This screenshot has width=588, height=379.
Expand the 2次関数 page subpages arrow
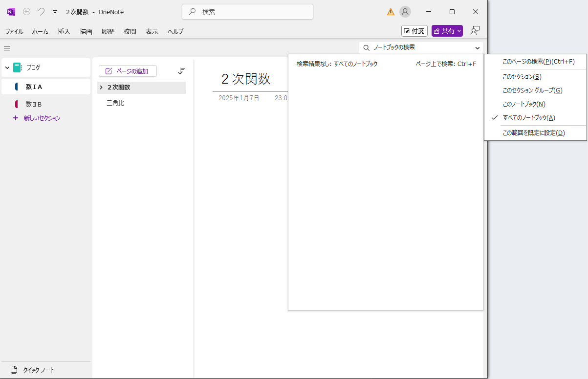point(101,88)
